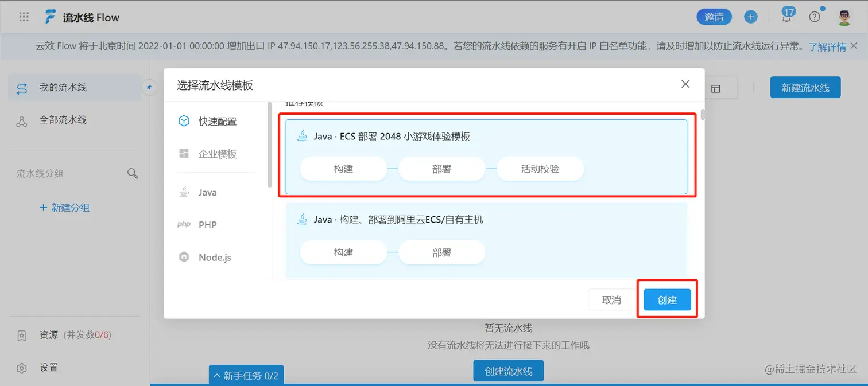Click the Flow logo icon
This screenshot has width=868, height=386.
(x=51, y=17)
